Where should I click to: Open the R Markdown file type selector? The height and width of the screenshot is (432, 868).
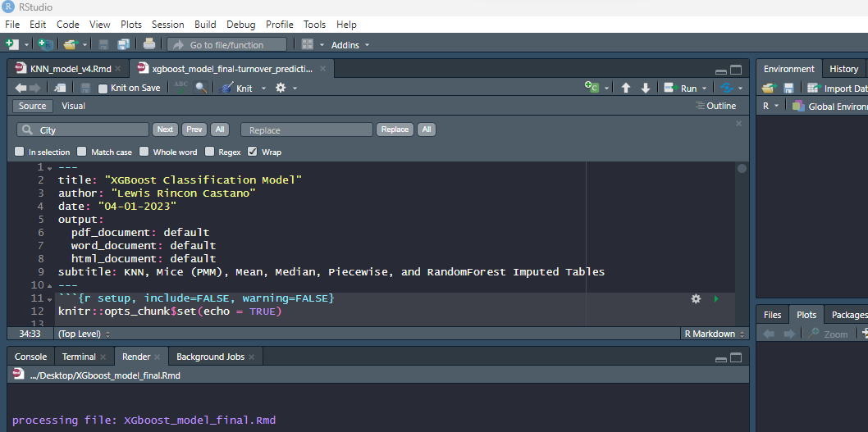coord(714,334)
